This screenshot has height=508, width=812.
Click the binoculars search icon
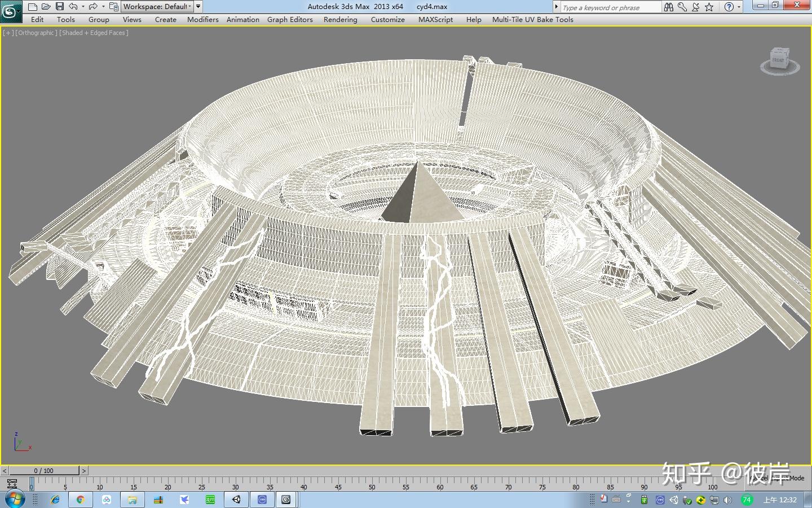tap(669, 7)
